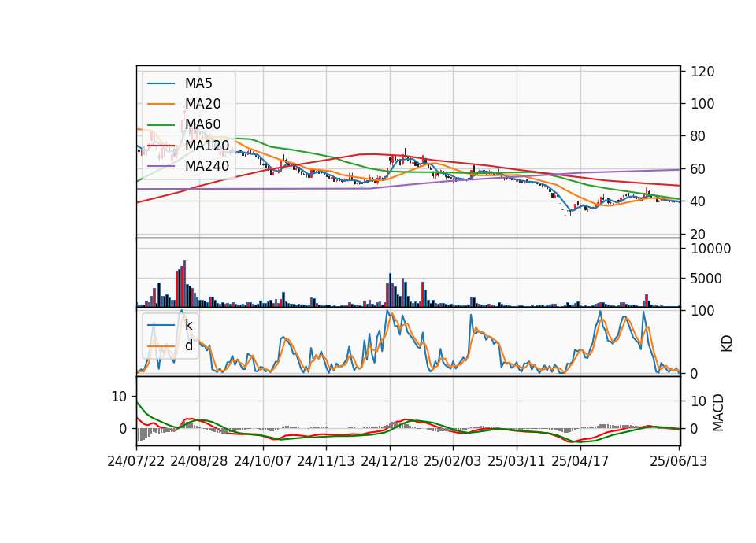The width and height of the screenshot is (756, 543).
Task: Click the 60 price axis tick label
Action: tap(699, 169)
